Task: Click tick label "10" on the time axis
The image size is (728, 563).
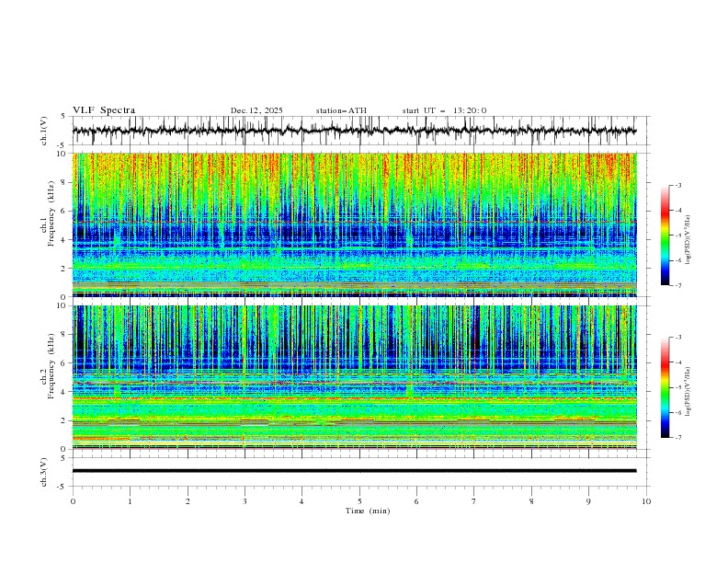Action: [646, 501]
